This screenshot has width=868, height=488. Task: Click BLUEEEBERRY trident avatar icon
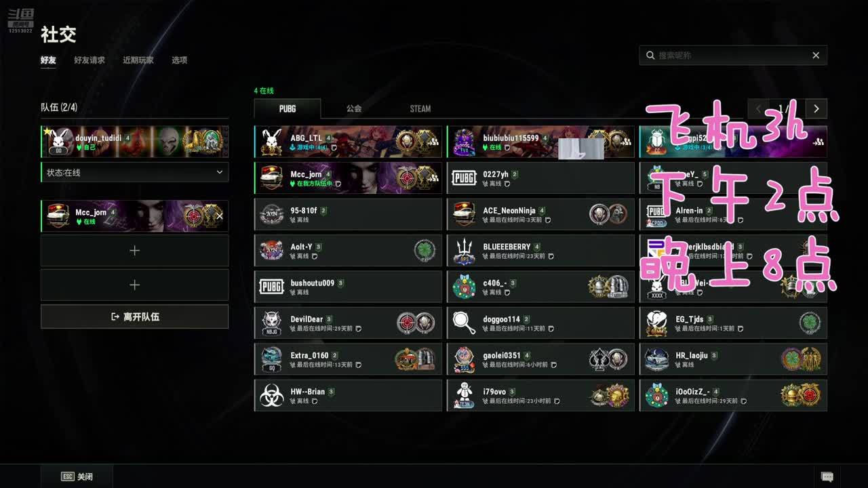(465, 251)
